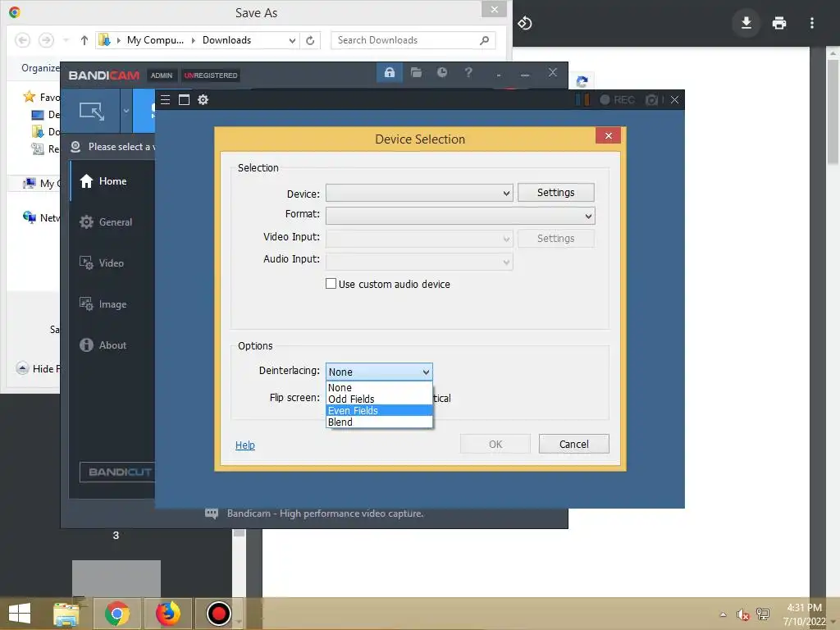The height and width of the screenshot is (630, 840).
Task: Click the network tray icon
Action: click(763, 614)
